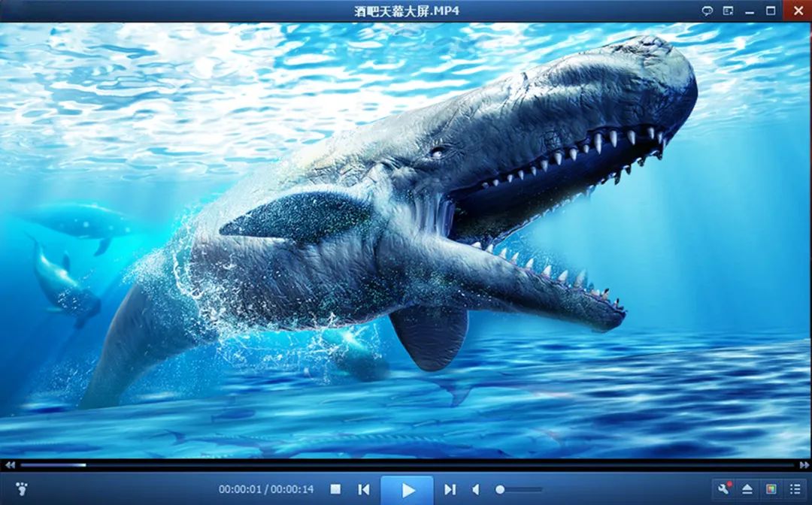812x505 pixels.
Task: Open the speech bubble feedback icon
Action: click(x=707, y=11)
